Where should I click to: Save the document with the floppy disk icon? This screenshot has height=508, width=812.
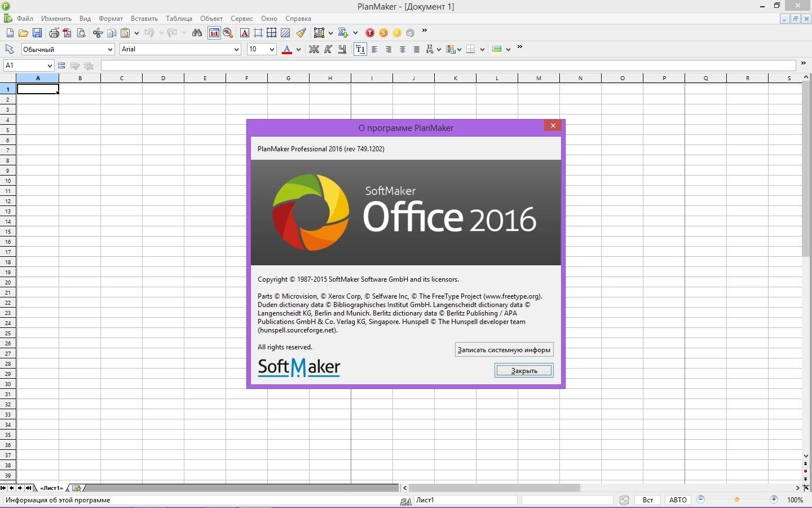pos(37,33)
